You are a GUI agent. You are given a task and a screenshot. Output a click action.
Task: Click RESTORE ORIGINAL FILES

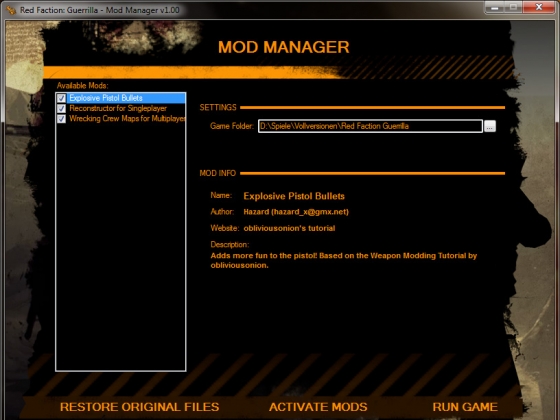139,407
